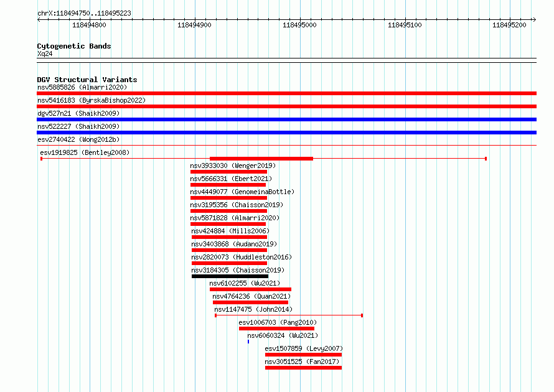This screenshot has height=392, width=554.
Task: Select nsv522227 (Shaikh2009) label
Action: point(78,126)
